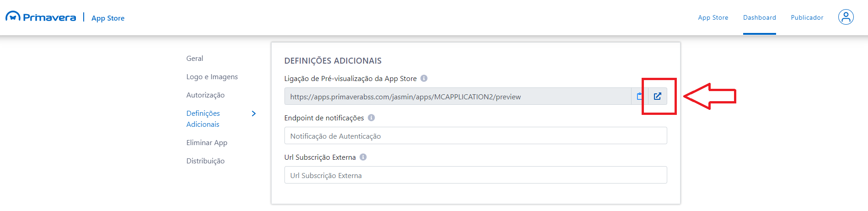The image size is (868, 211).
Task: Select Definições Adicionais sidebar item
Action: click(x=203, y=119)
